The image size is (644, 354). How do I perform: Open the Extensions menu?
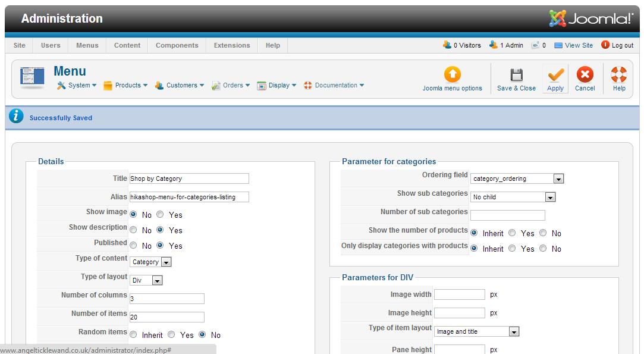pyautogui.click(x=232, y=45)
